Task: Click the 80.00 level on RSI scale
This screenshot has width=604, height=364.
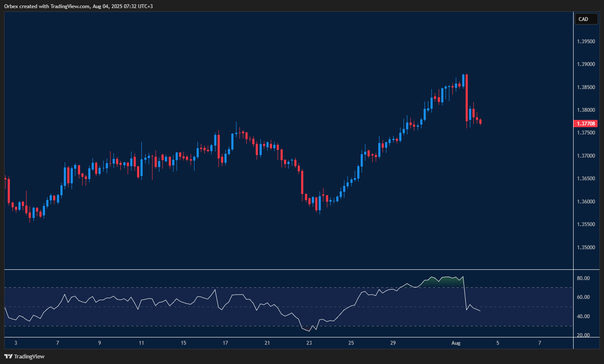Action: pos(583,277)
